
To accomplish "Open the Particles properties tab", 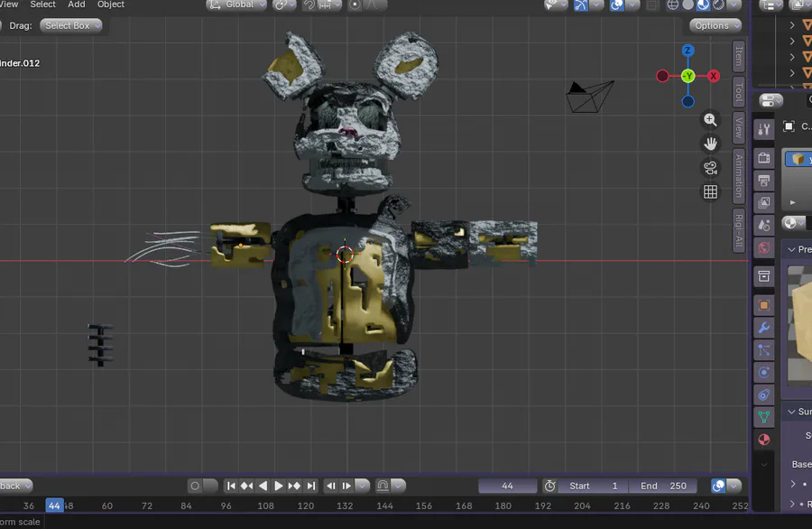I will click(764, 350).
